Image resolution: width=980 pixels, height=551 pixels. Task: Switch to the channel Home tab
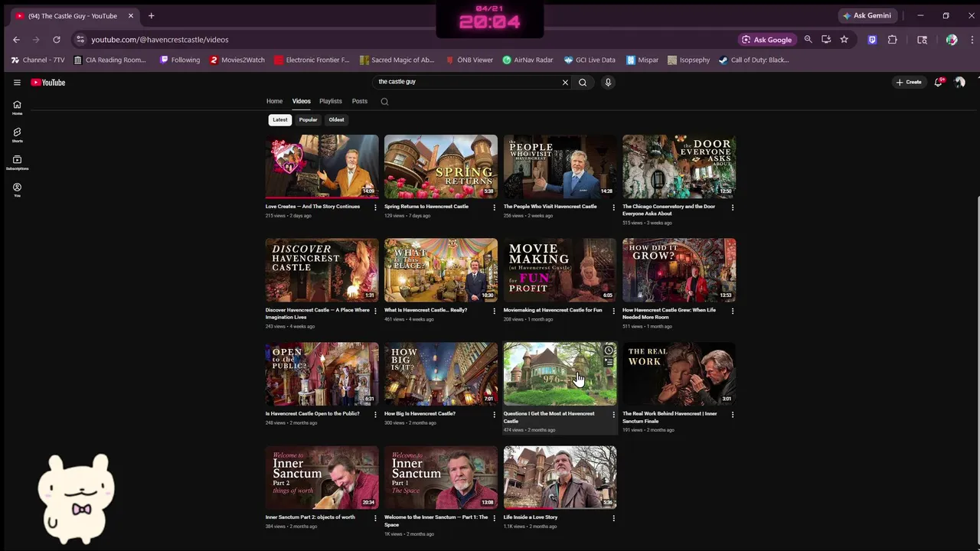coord(274,101)
